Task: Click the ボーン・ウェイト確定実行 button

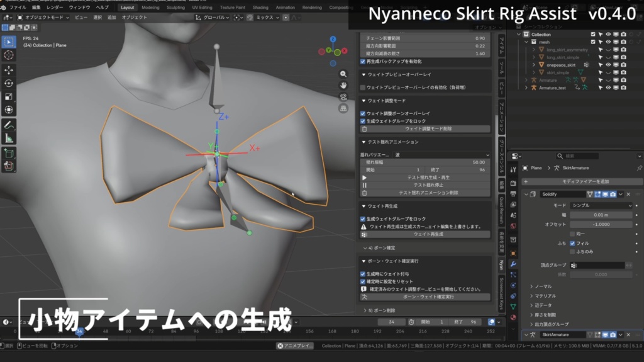Action: coord(425,297)
